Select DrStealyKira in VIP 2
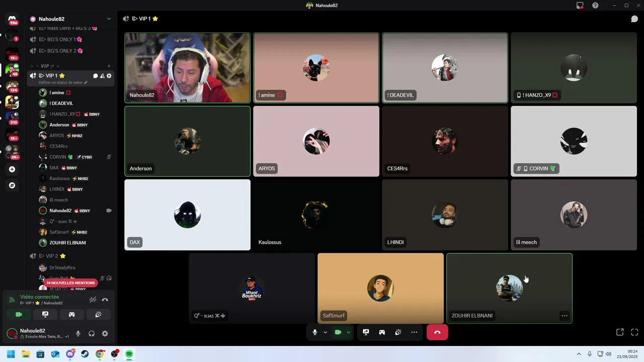This screenshot has height=362, width=644. pos(75,267)
